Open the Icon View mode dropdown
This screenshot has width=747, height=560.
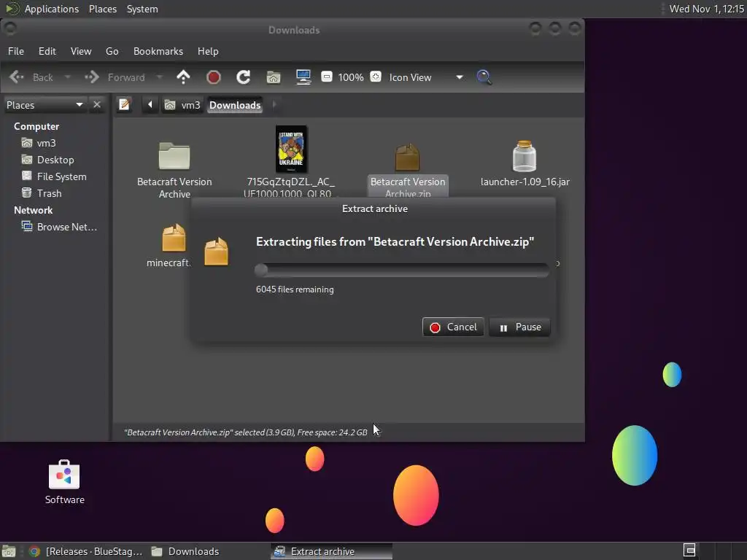425,77
